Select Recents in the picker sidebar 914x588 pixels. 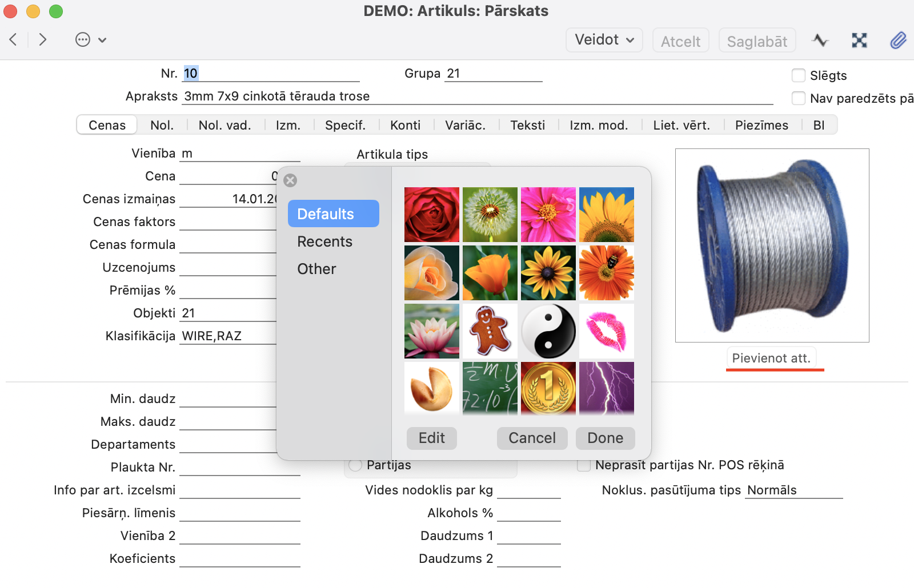tap(324, 241)
